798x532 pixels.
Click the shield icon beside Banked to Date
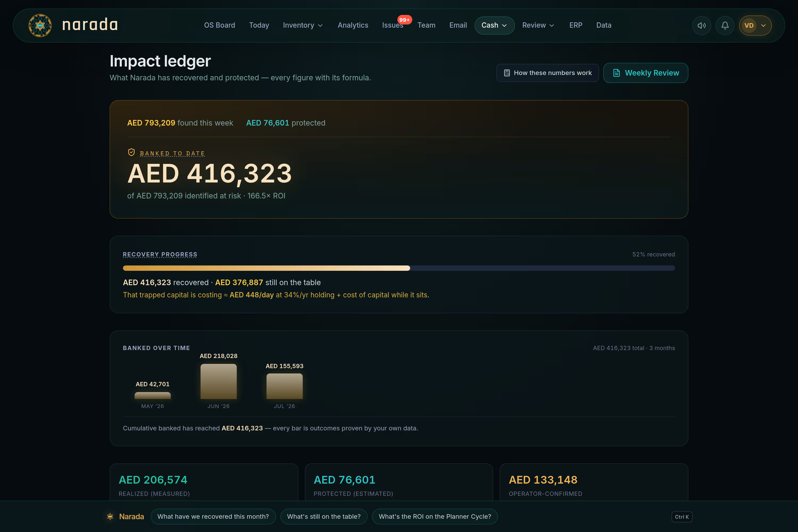(x=131, y=152)
